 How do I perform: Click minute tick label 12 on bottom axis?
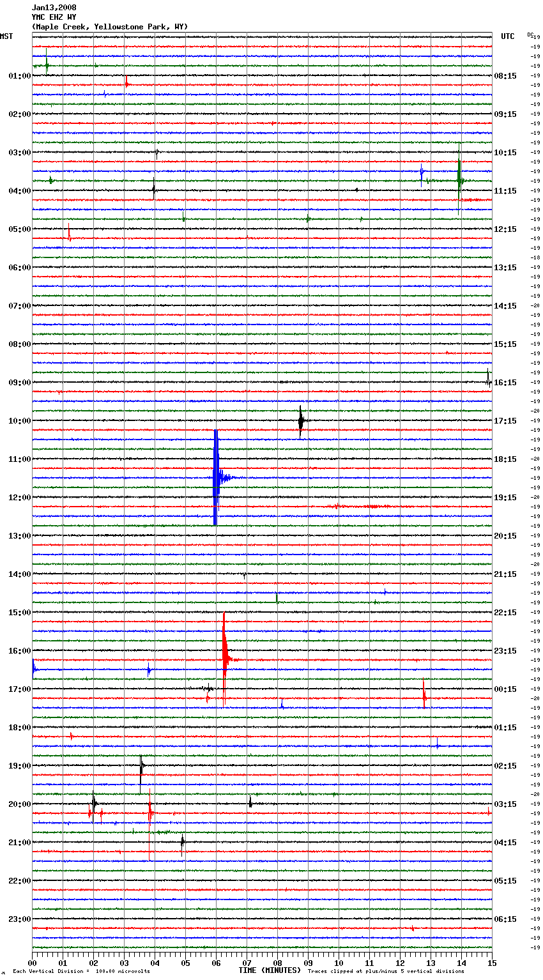[x=400, y=963]
